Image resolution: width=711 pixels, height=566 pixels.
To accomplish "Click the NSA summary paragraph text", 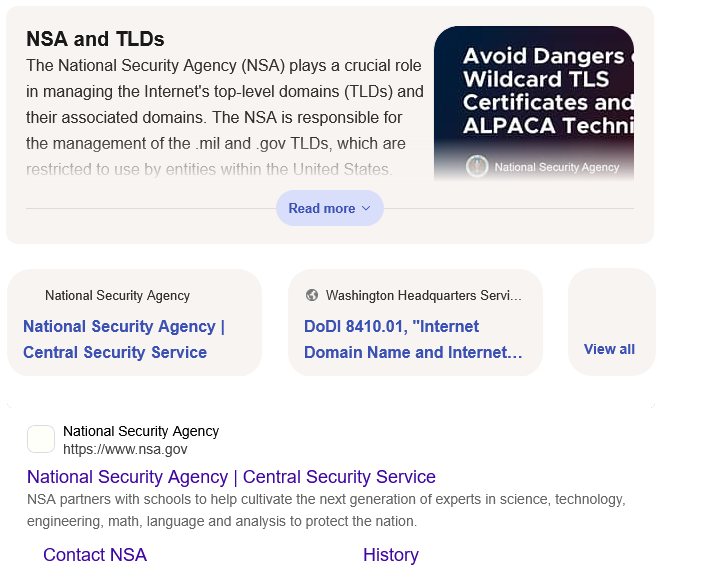I will click(224, 118).
